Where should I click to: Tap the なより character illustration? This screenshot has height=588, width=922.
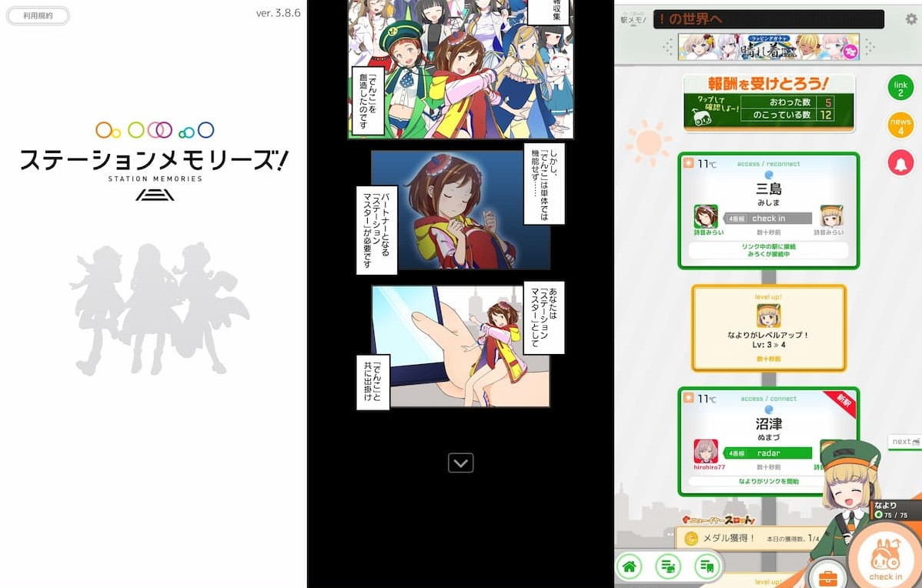[x=850, y=499]
